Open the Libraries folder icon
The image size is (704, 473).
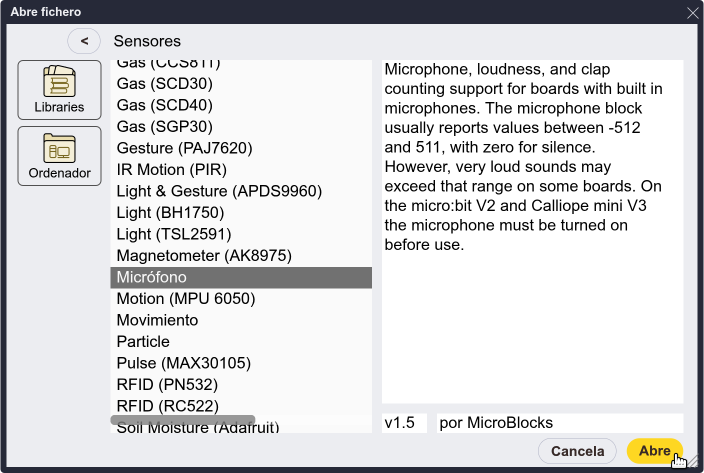(x=59, y=90)
